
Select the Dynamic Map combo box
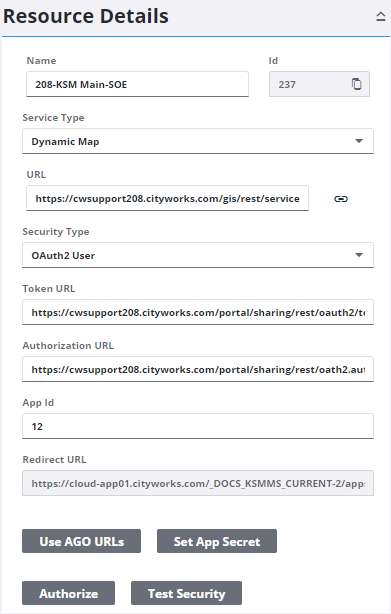point(198,141)
